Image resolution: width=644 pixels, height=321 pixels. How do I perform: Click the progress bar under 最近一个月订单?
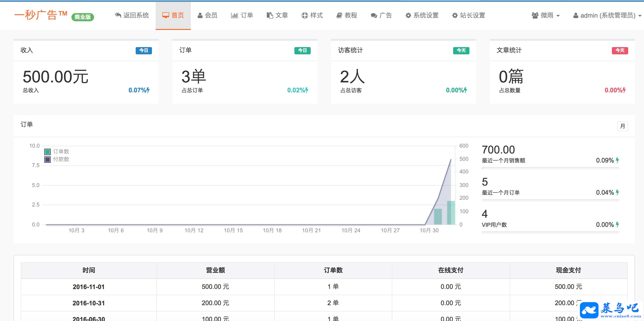[x=550, y=200]
